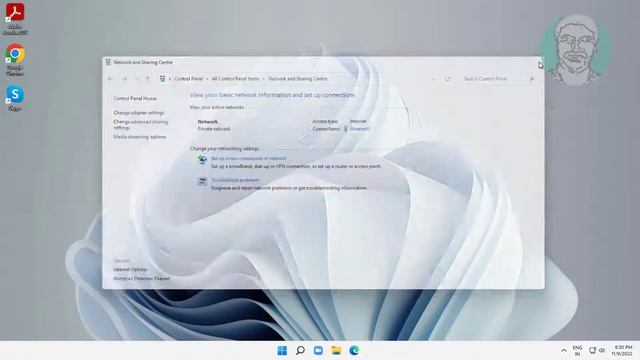Screen dimensions: 640x360
Task: Open Windows Defender Firewall link
Action: click(x=142, y=278)
